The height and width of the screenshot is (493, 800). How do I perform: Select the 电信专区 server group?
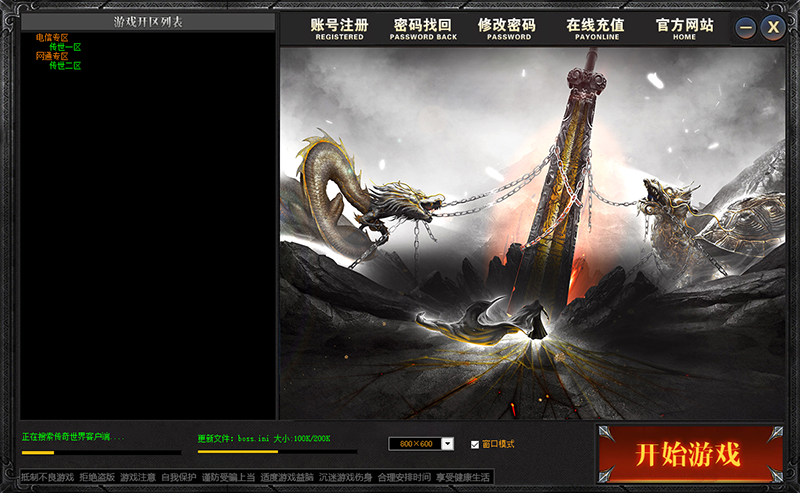point(52,38)
